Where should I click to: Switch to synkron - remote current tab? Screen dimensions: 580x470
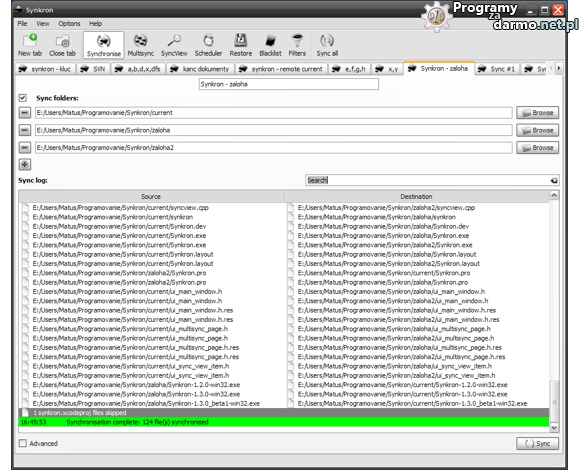click(x=281, y=69)
